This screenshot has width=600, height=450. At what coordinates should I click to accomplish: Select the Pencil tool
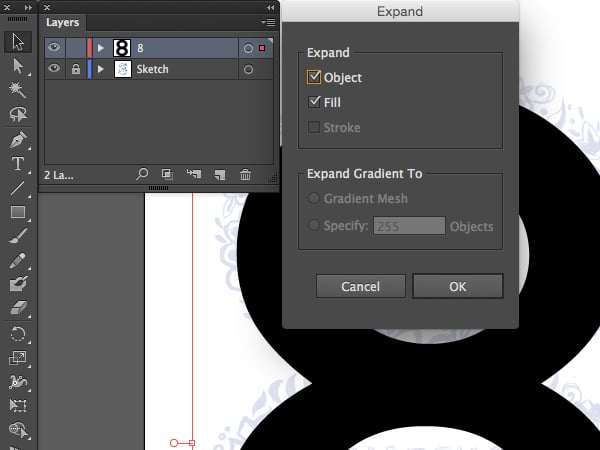(x=18, y=261)
